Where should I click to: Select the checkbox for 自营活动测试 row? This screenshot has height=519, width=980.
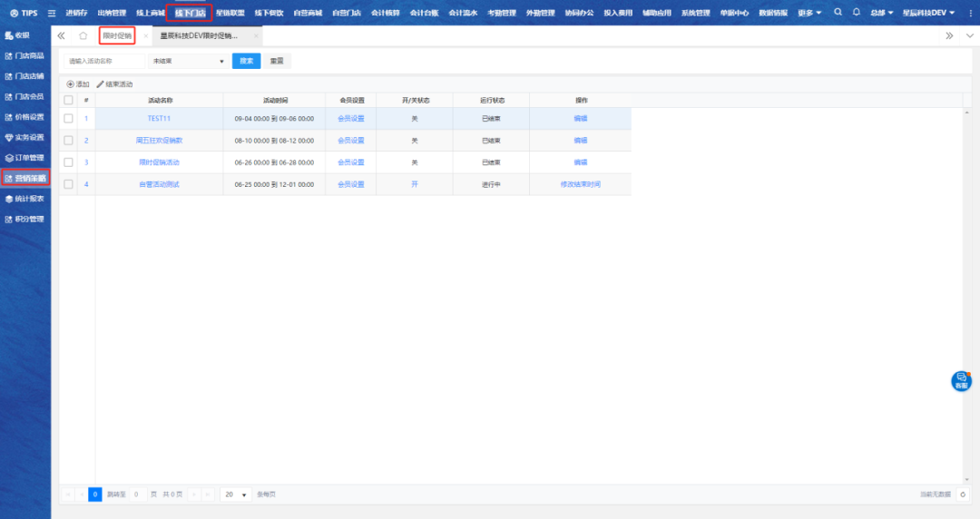coord(68,184)
